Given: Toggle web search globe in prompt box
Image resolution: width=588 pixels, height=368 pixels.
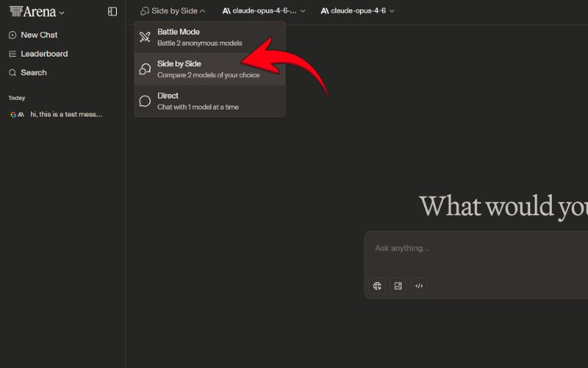Looking at the screenshot, I should click(x=377, y=286).
